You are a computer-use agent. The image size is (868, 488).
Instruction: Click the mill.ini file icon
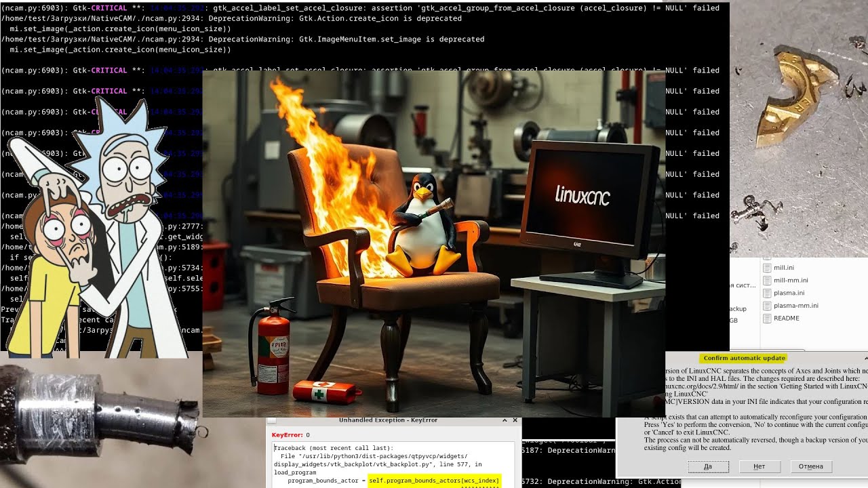767,268
